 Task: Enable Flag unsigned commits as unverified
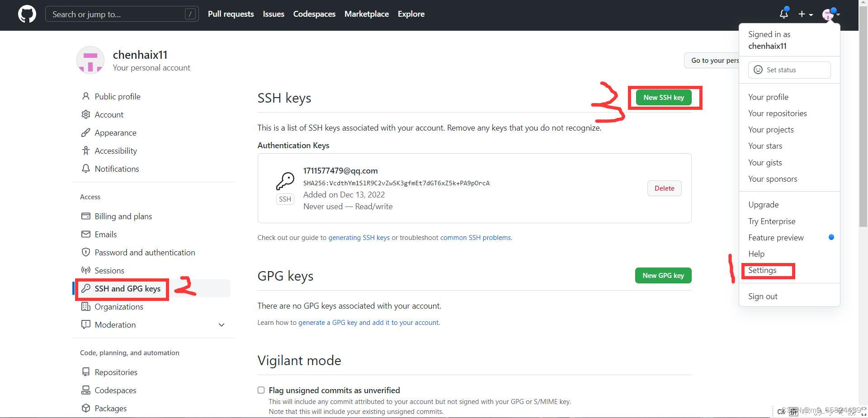click(261, 390)
